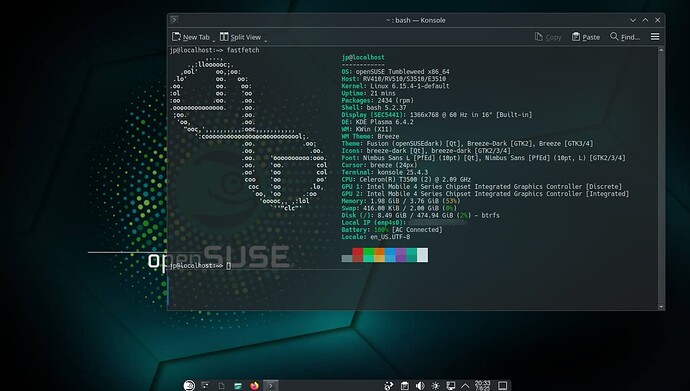This screenshot has height=391, width=690.
Task: Maximize the Konsole window
Action: coord(645,20)
